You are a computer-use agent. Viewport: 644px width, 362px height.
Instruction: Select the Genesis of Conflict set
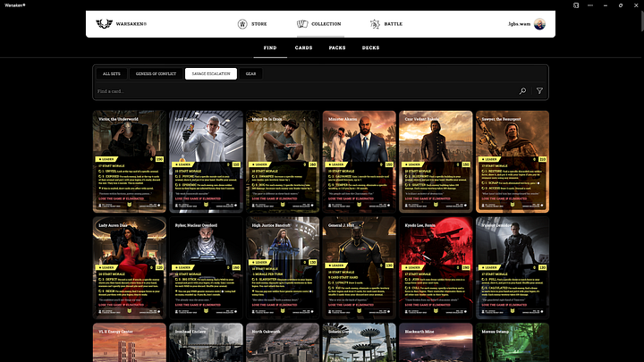point(156,74)
